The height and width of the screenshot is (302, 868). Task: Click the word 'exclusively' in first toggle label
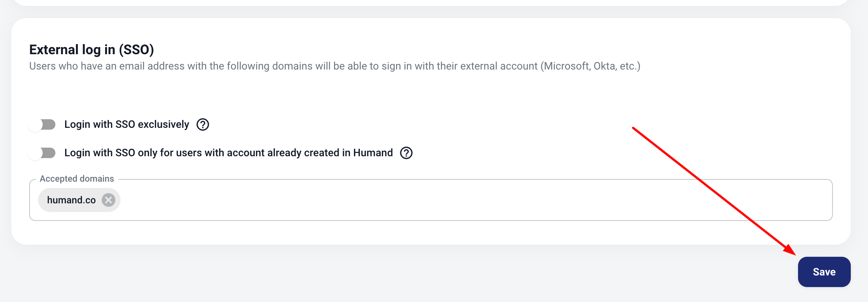coord(163,124)
